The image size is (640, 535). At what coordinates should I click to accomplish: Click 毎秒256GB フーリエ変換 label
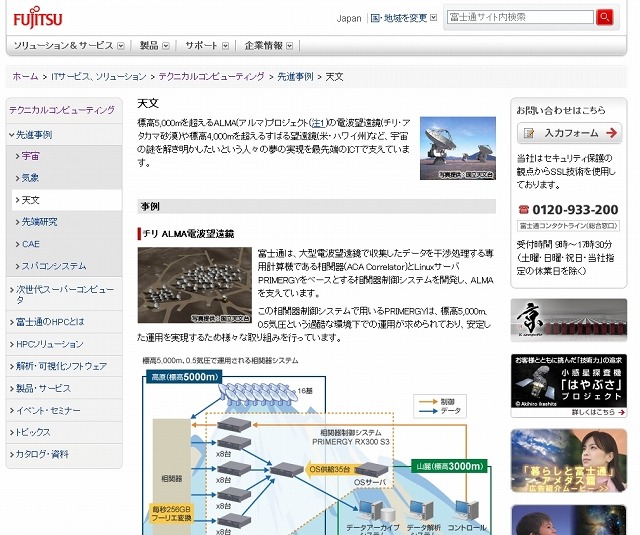tap(171, 514)
